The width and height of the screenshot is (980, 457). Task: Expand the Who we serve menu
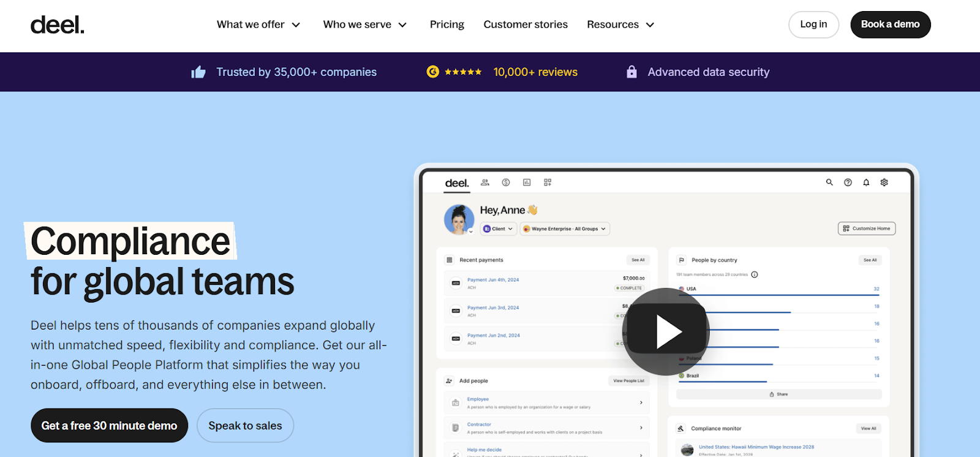click(x=365, y=25)
